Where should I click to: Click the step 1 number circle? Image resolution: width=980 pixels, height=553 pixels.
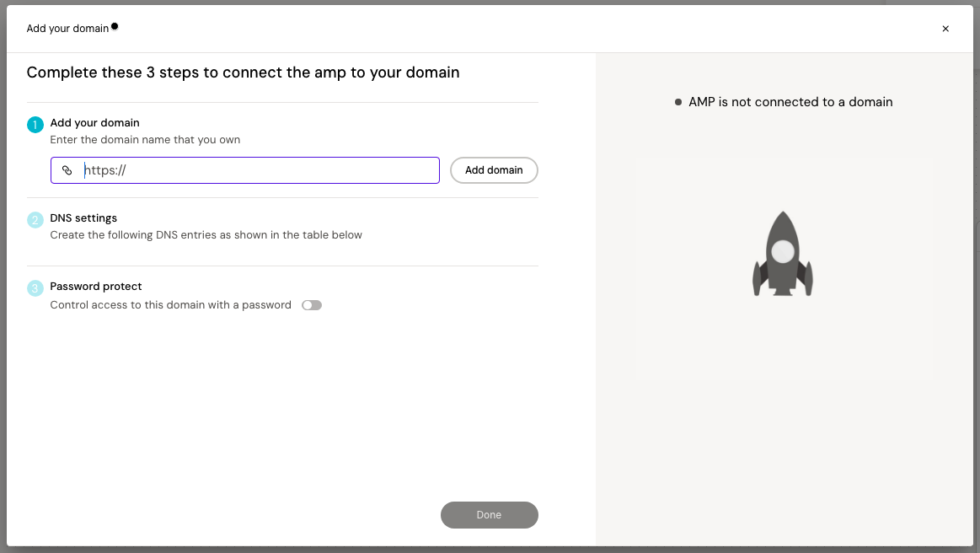coord(35,125)
